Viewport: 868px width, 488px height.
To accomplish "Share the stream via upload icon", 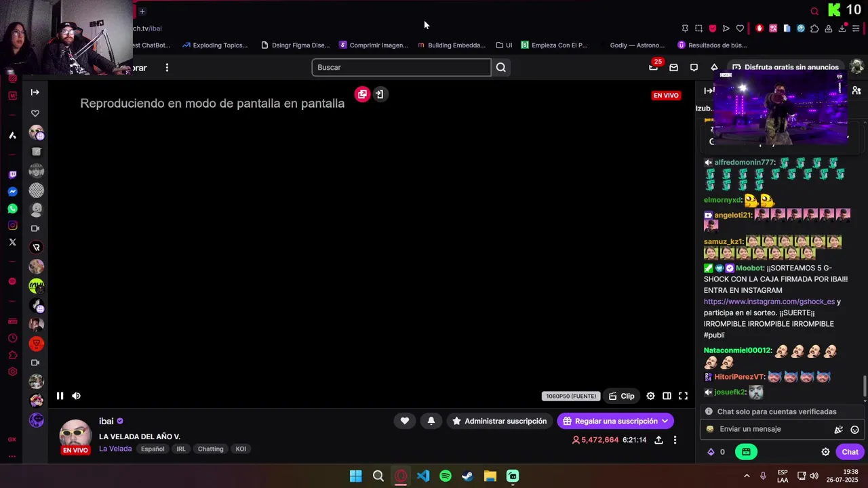I will (658, 440).
